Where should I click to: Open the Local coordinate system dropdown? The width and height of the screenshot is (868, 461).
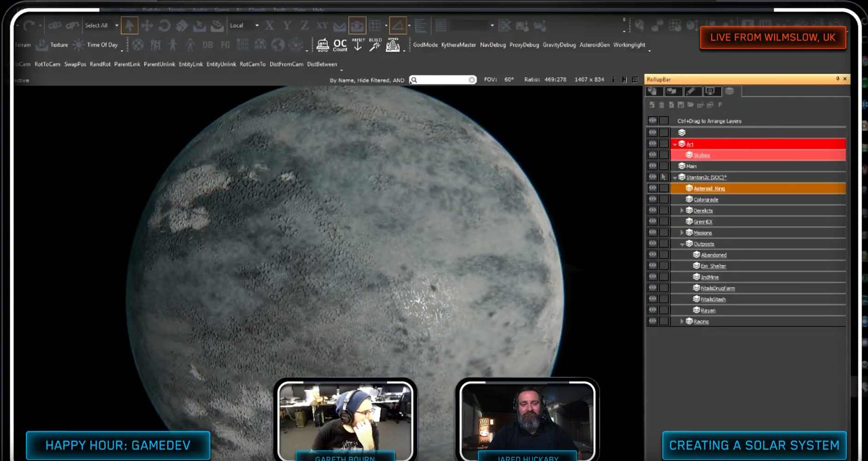click(257, 25)
